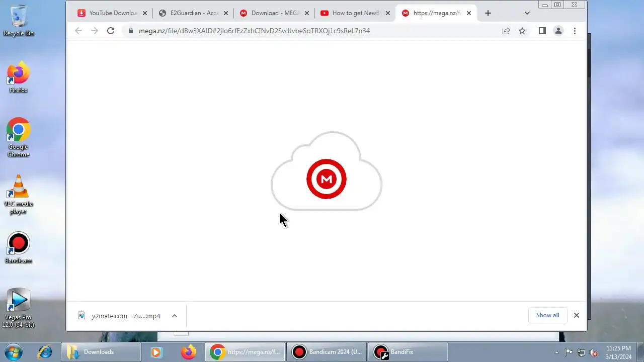This screenshot has height=362, width=644.
Task: Open Chrome three-dot menu
Action: tap(575, 31)
